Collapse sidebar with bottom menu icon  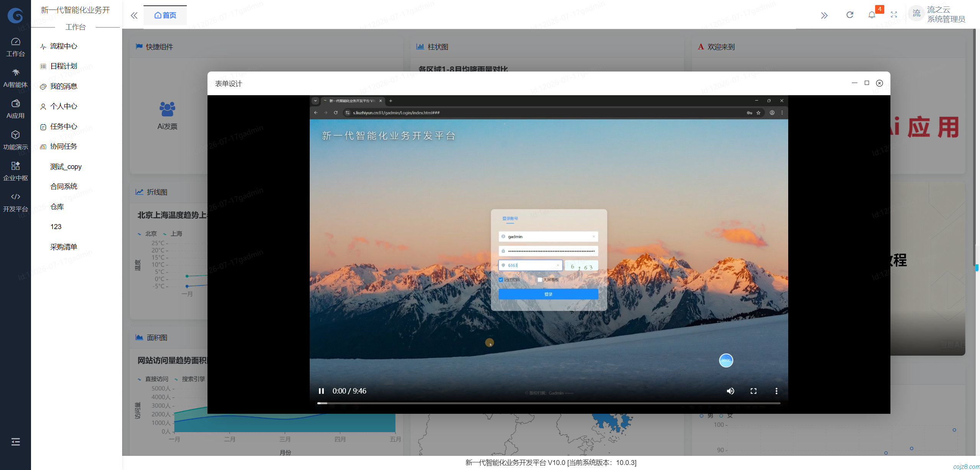click(15, 442)
